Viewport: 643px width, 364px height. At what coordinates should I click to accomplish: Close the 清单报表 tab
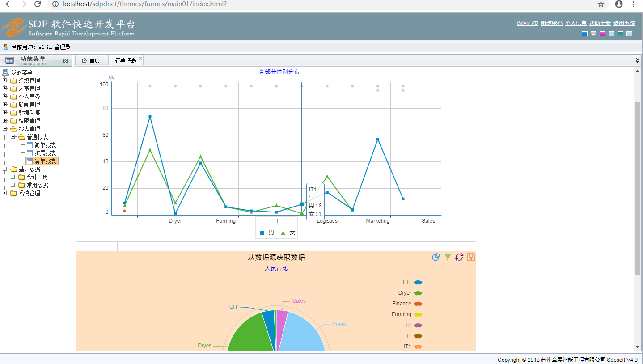pos(140,59)
